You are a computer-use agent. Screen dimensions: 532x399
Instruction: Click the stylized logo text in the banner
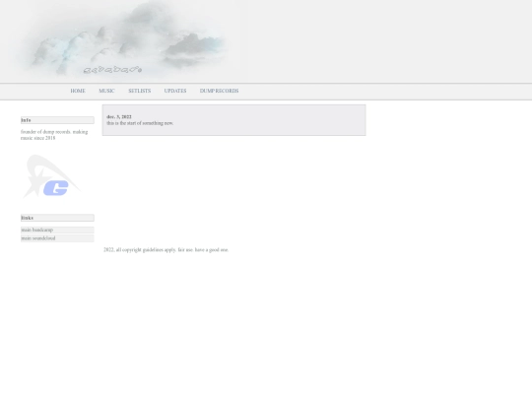tap(112, 70)
